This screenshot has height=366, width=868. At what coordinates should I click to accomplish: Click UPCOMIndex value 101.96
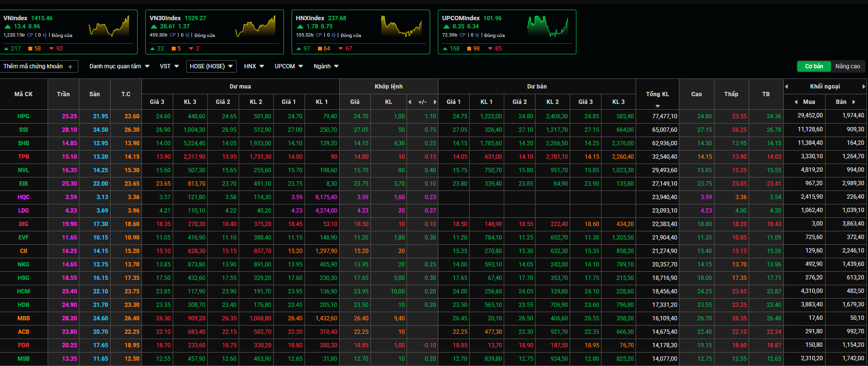pyautogui.click(x=493, y=18)
